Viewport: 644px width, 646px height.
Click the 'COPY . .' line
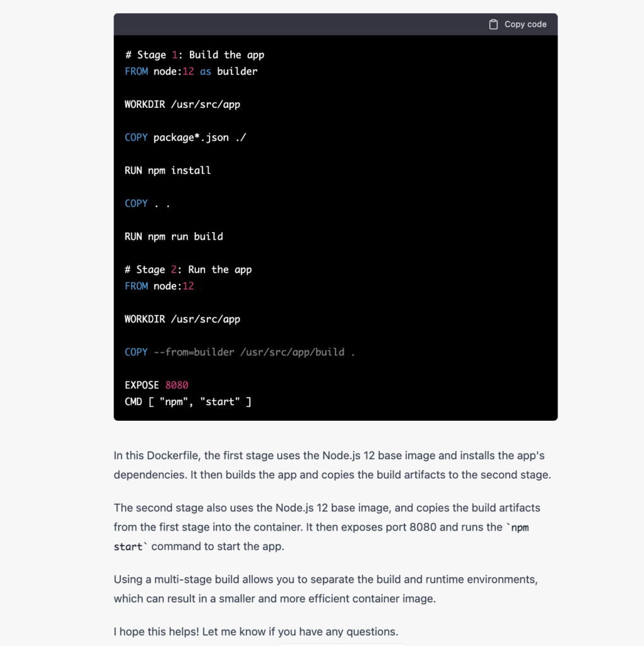[148, 204]
